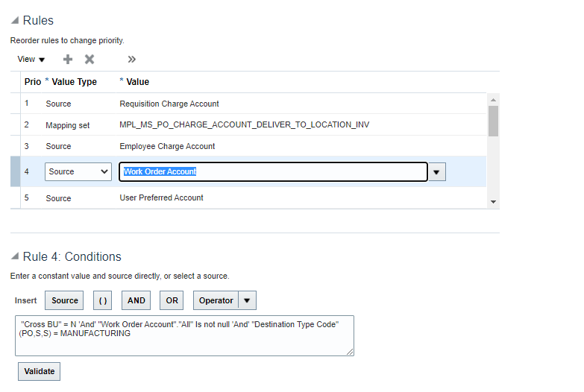Collapse the Rule 4: Conditions section
The image size is (584, 392).
[14, 256]
